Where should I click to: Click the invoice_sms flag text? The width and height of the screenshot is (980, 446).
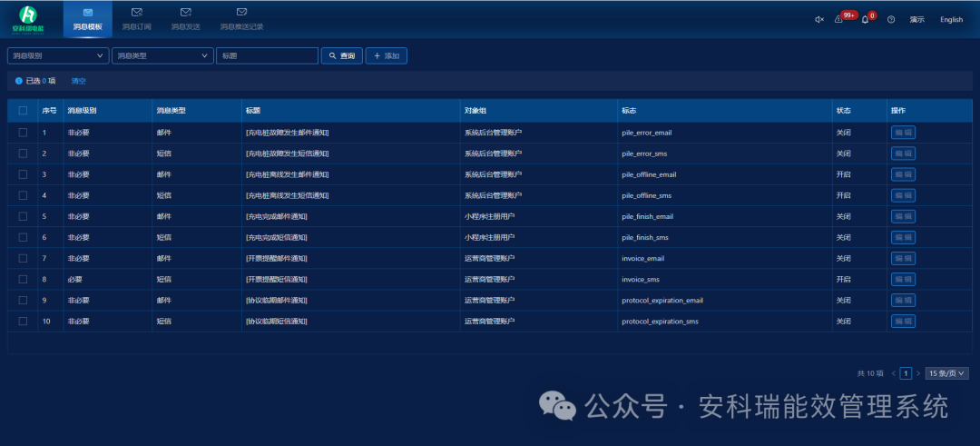(641, 279)
